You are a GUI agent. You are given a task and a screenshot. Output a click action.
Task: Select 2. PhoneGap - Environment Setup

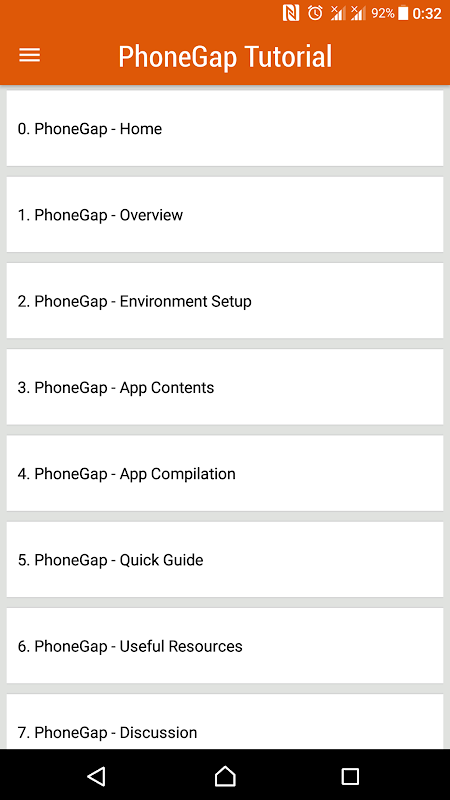click(225, 301)
